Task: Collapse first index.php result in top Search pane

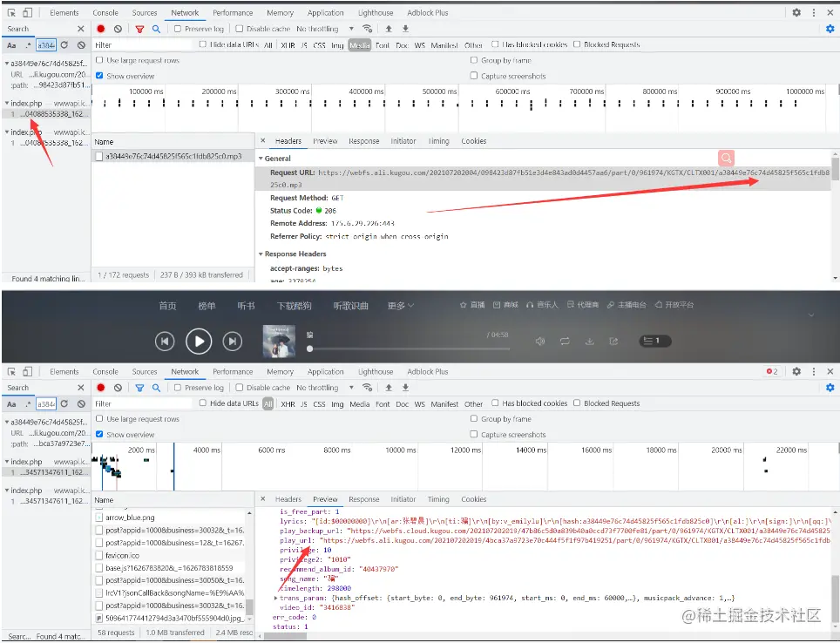Action: pos(7,103)
